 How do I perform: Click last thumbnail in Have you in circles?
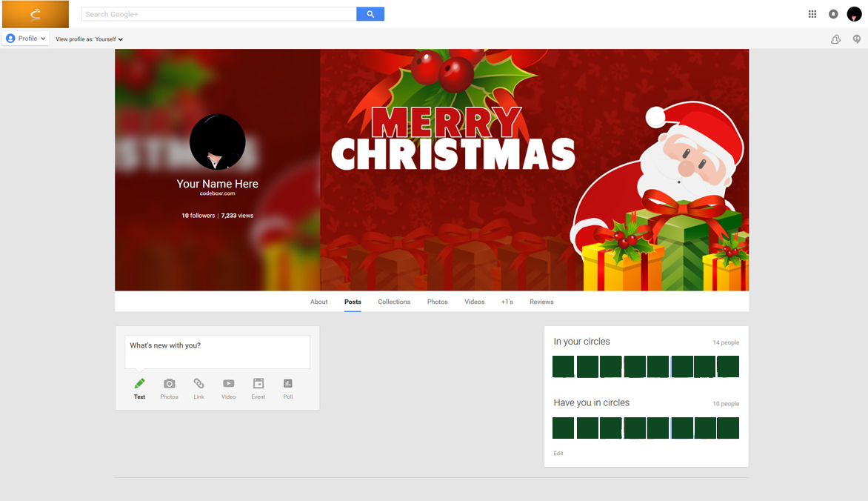[728, 428]
